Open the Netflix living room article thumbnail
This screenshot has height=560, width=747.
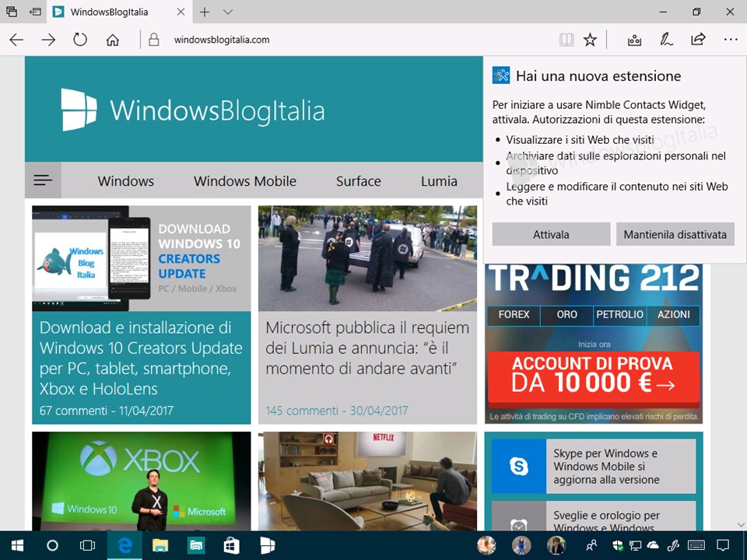coord(367,481)
